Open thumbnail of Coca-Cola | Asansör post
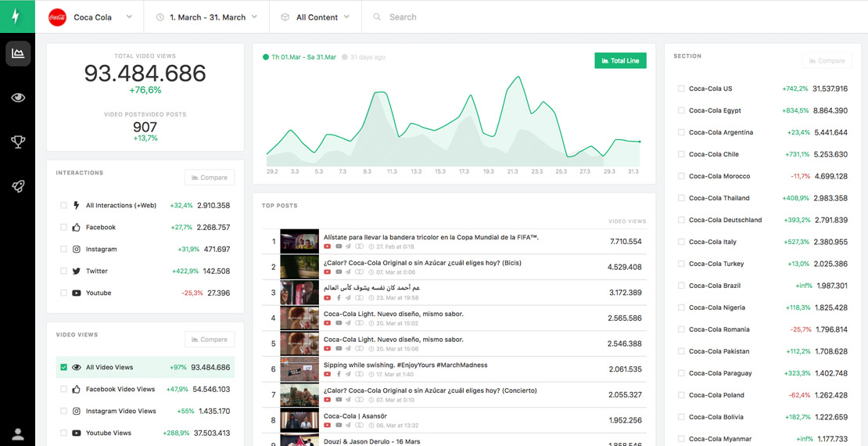Image resolution: width=868 pixels, height=446 pixels. [x=299, y=420]
